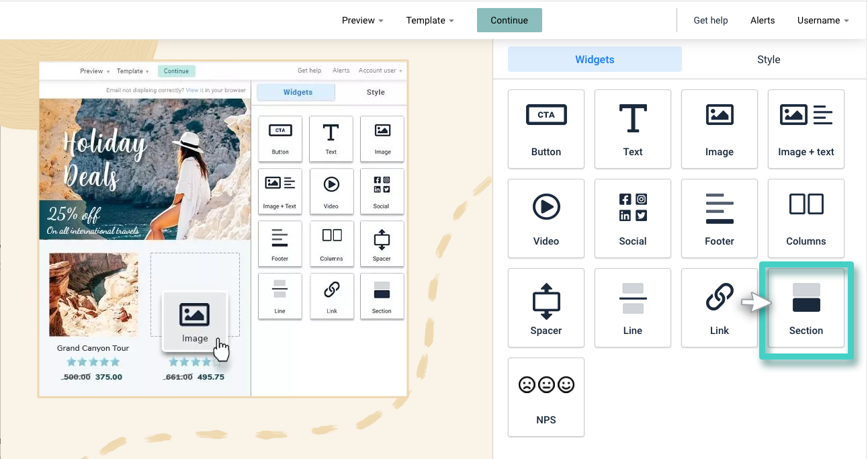The image size is (868, 459).
Task: Click the "Account user" menu in the illustration
Action: point(380,71)
